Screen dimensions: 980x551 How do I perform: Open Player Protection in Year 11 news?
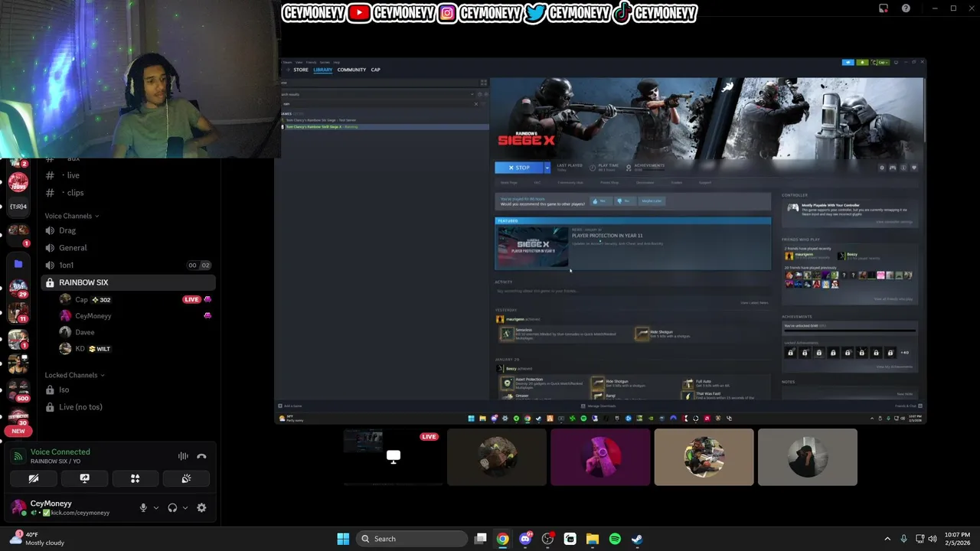point(632,243)
